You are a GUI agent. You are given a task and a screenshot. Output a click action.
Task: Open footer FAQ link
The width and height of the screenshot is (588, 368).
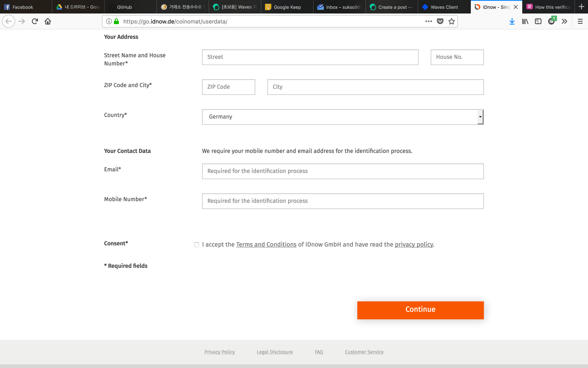[x=319, y=352]
